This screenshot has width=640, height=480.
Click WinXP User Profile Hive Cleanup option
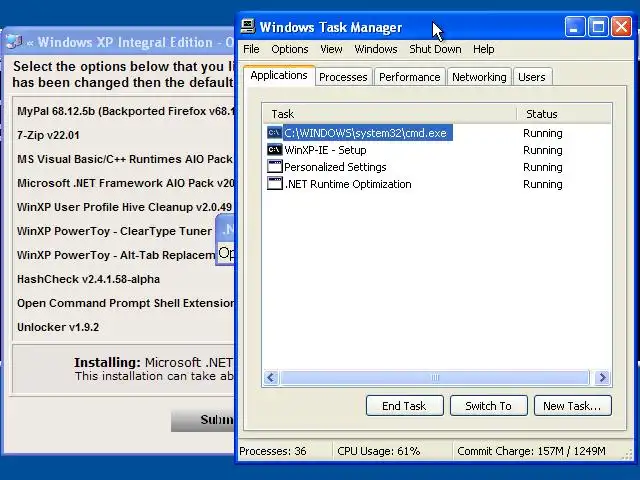(124, 207)
